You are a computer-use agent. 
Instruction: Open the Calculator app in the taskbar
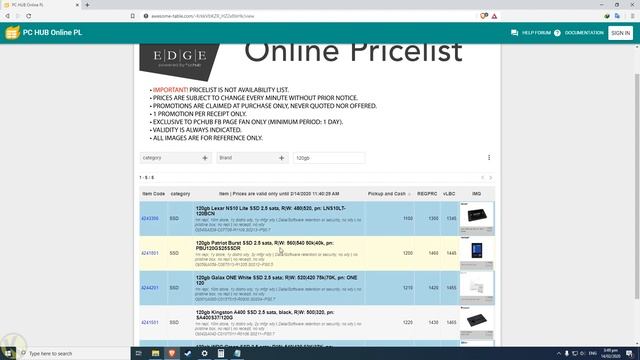pos(221,353)
